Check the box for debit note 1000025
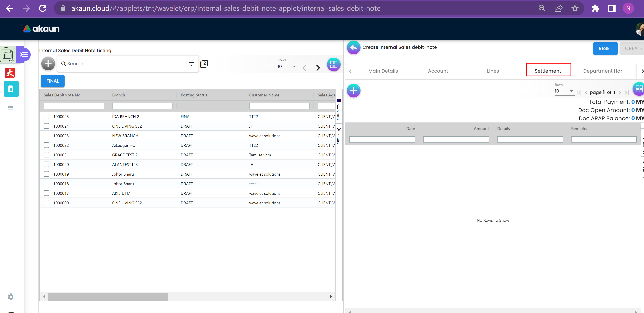644x313 pixels. coord(46,116)
